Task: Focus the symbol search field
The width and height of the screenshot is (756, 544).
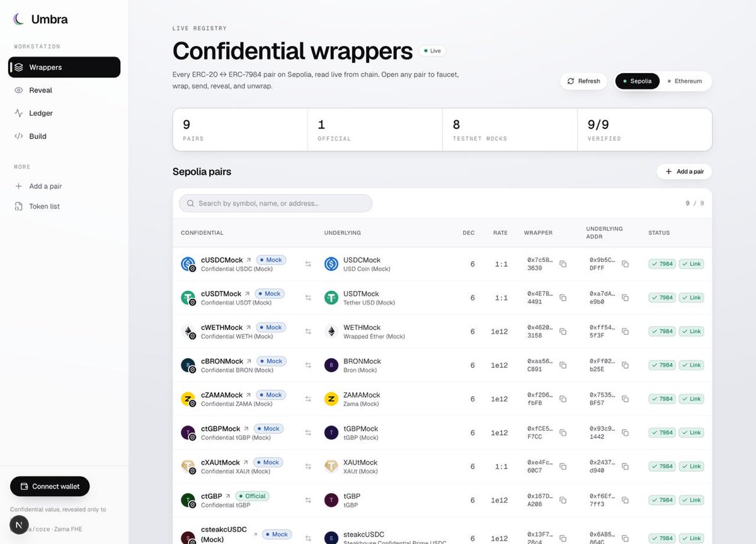Action: coord(275,203)
